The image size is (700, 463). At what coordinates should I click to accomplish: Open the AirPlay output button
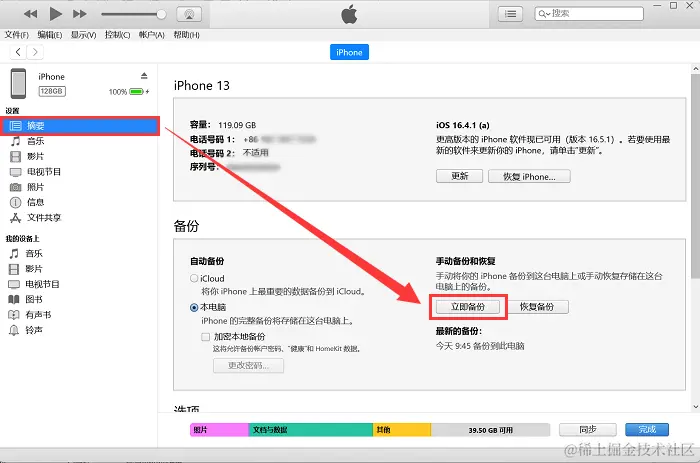(189, 14)
